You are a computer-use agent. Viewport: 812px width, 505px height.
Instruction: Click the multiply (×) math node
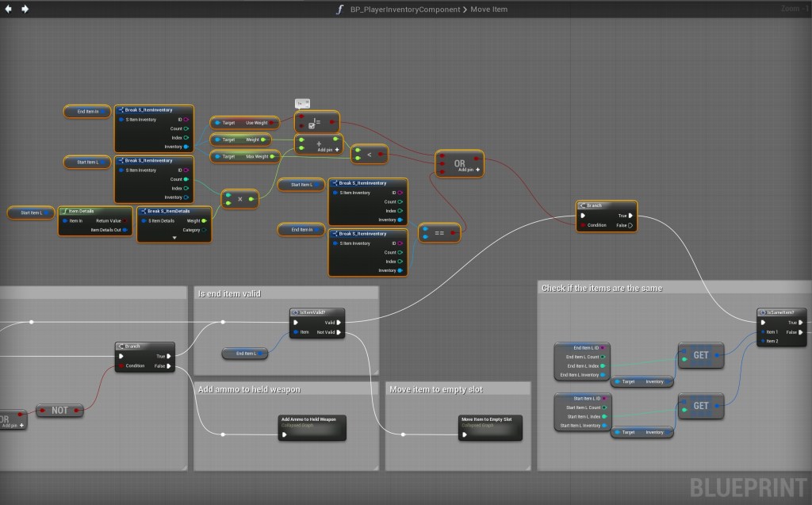click(x=239, y=200)
